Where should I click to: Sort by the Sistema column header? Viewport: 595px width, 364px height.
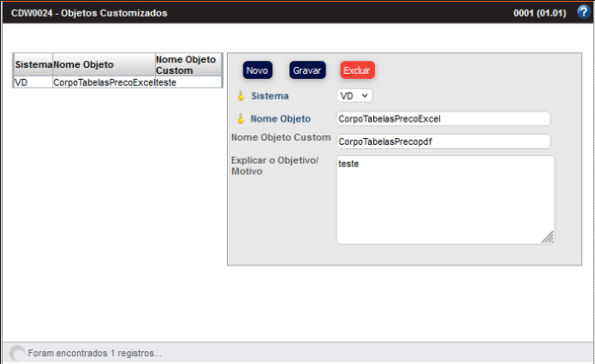click(33, 65)
